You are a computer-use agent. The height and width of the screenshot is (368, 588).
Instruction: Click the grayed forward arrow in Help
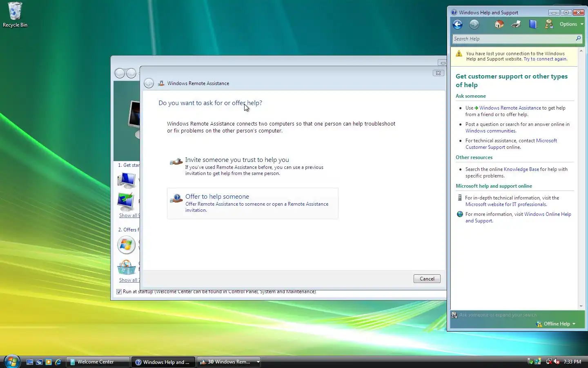click(x=474, y=25)
